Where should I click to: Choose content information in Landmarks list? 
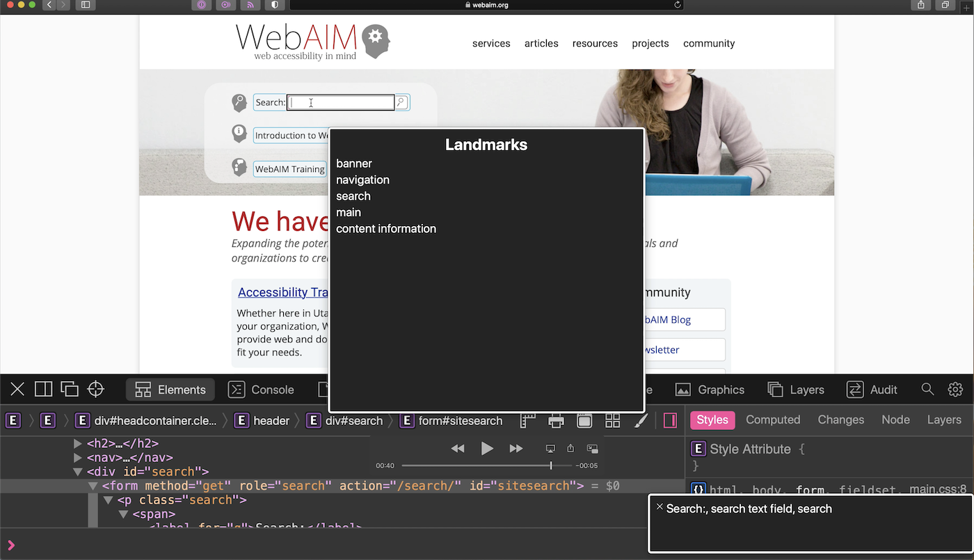[x=386, y=229]
